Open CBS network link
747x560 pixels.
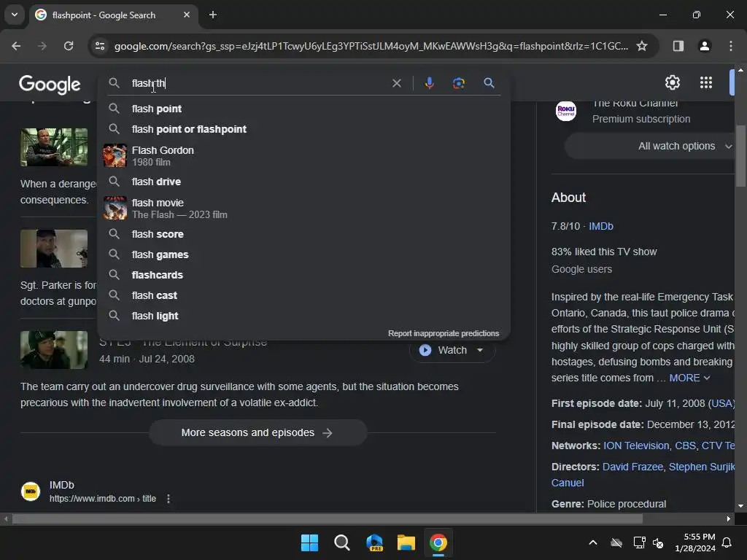(x=685, y=446)
